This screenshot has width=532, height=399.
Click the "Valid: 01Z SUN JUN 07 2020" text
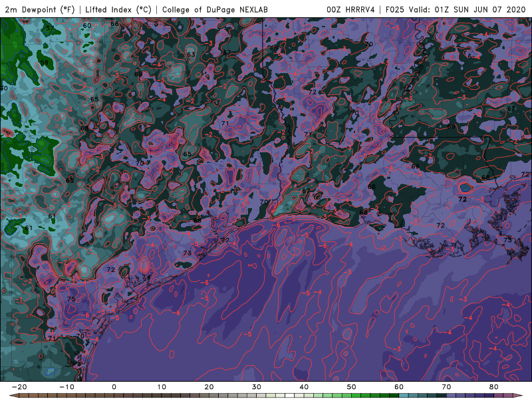point(467,9)
